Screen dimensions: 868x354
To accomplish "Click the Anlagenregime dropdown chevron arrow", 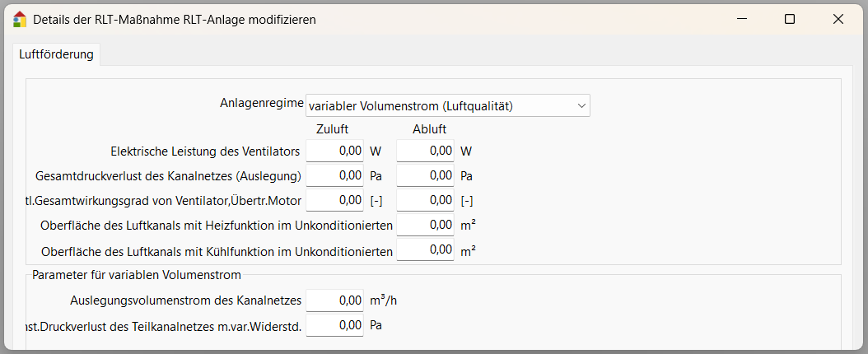I will pyautogui.click(x=581, y=105).
